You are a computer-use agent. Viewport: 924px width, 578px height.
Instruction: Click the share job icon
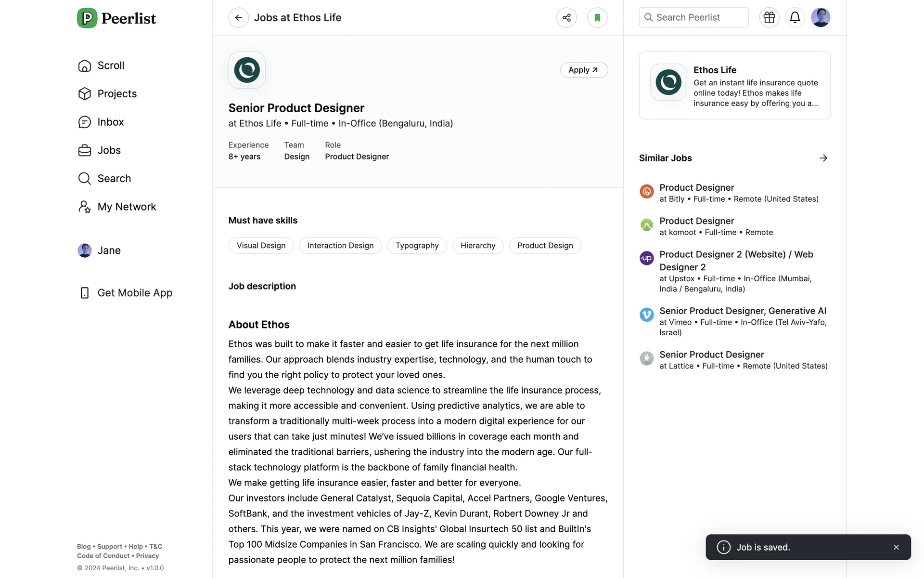tap(566, 18)
